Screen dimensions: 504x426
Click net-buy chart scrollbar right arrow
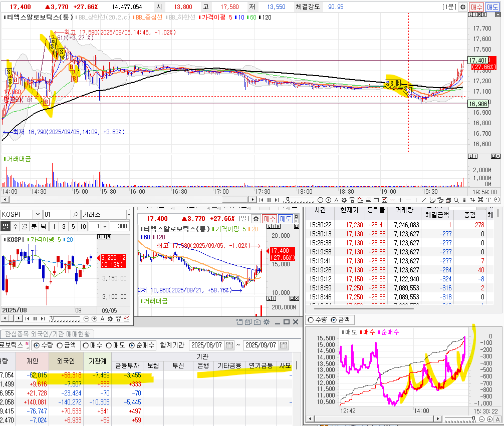pyautogui.click(x=437, y=418)
